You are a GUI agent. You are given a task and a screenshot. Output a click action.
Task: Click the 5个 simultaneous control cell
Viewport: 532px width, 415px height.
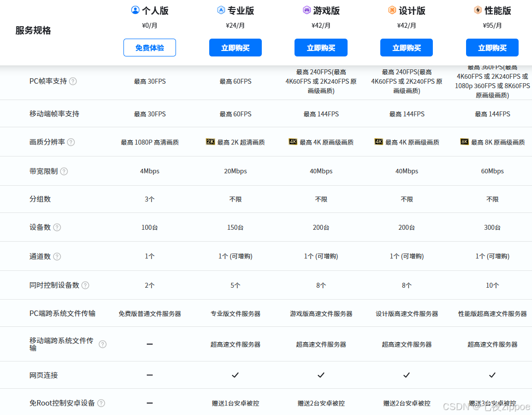[236, 286]
